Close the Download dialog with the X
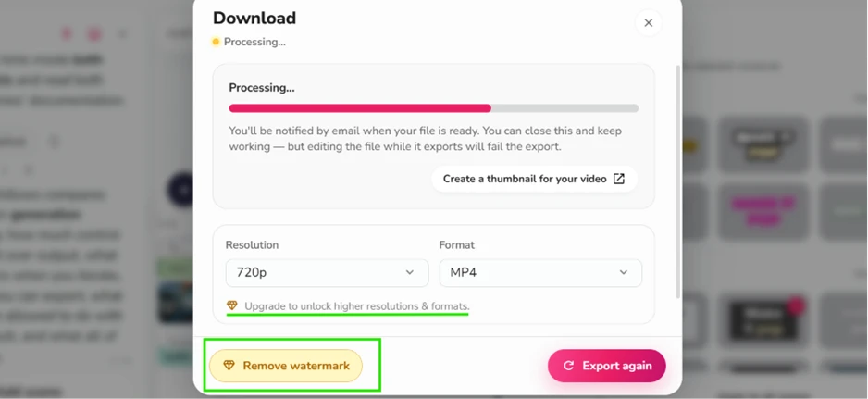 (x=649, y=23)
